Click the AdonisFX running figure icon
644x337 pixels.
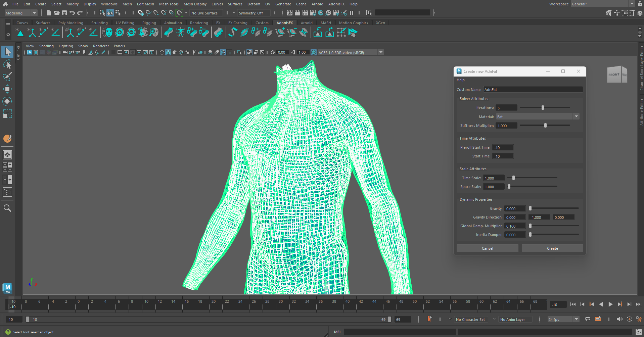click(x=180, y=33)
